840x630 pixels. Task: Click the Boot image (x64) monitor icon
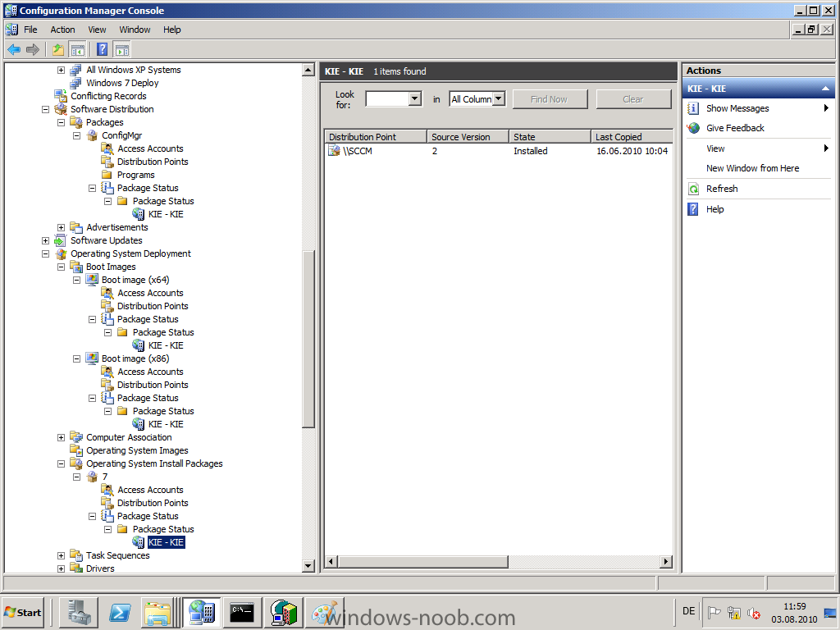coord(92,280)
